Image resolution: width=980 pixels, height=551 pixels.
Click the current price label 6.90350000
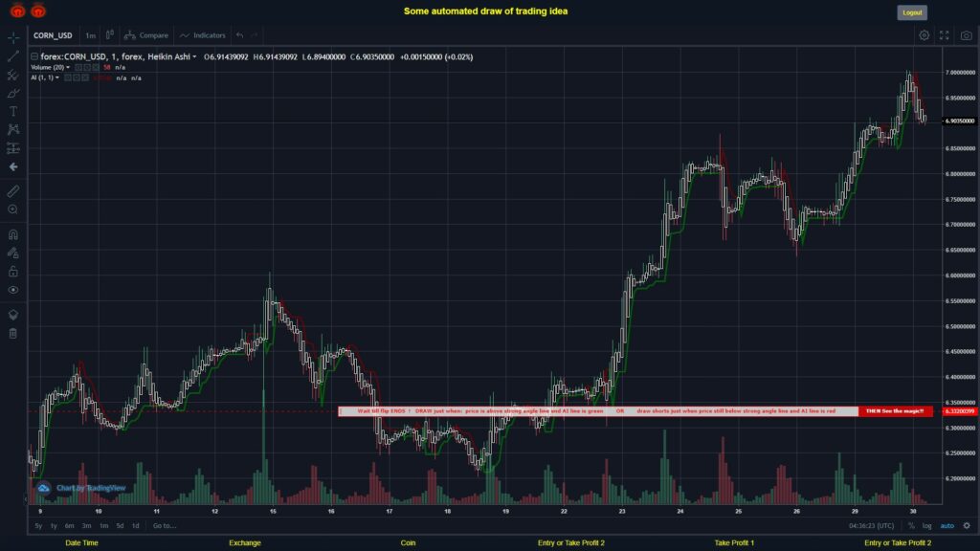pyautogui.click(x=960, y=121)
